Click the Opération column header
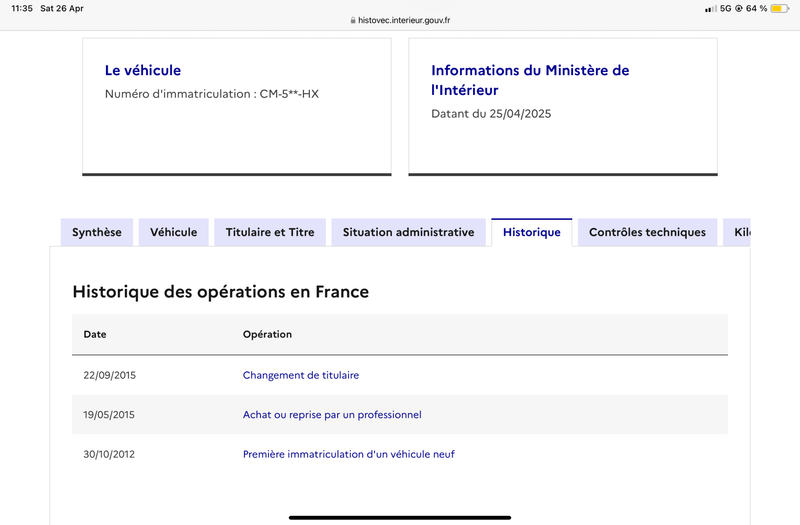 pyautogui.click(x=267, y=335)
